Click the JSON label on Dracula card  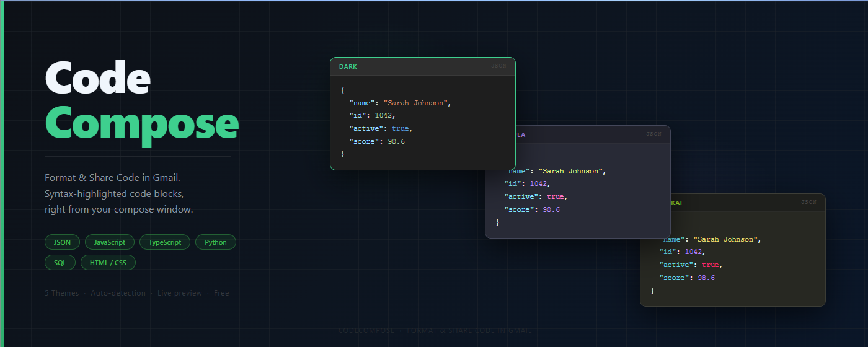653,134
